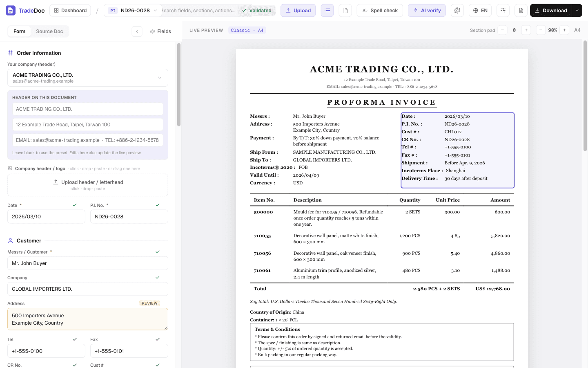588x368 pixels.
Task: Select the Classic · A4 template badge
Action: pos(247,30)
